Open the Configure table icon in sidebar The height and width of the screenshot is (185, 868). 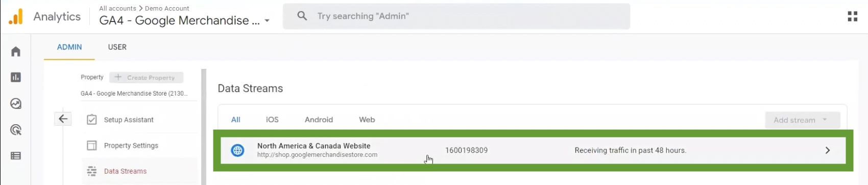pos(16,156)
